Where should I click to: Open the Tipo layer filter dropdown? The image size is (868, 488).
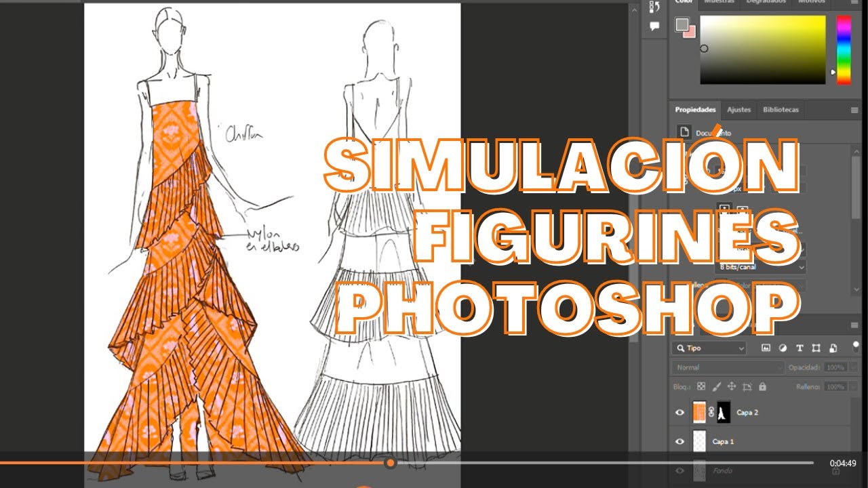pos(709,348)
